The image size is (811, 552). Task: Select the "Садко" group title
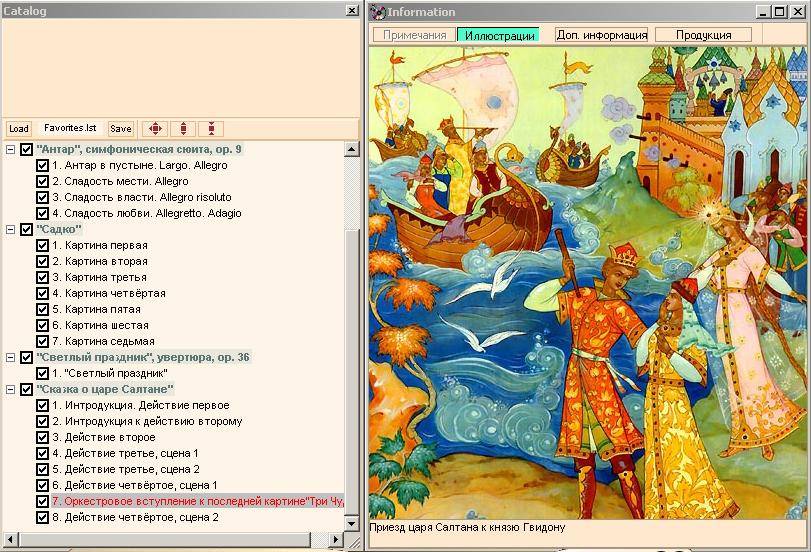59,229
